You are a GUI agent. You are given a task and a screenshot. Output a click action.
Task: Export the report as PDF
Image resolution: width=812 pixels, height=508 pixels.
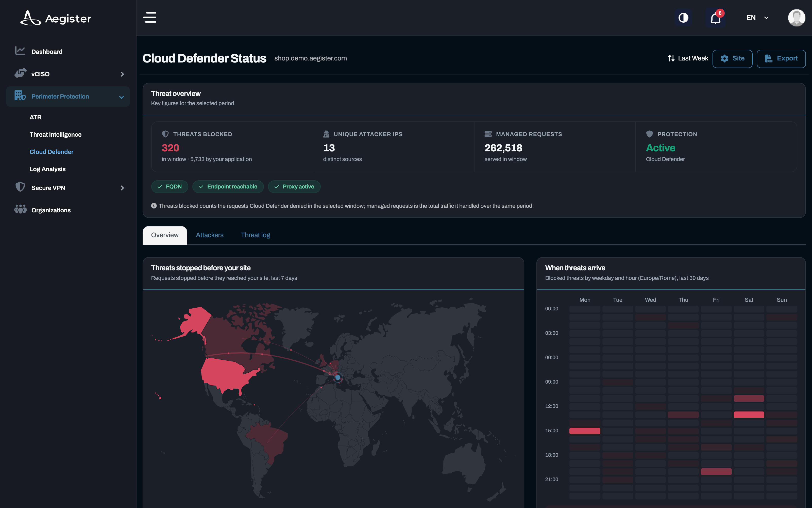pos(781,59)
